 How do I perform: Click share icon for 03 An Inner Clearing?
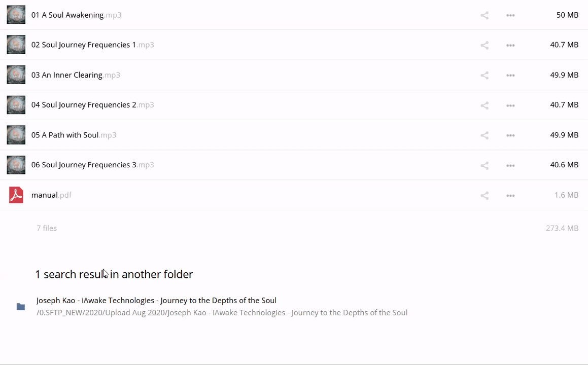(485, 76)
